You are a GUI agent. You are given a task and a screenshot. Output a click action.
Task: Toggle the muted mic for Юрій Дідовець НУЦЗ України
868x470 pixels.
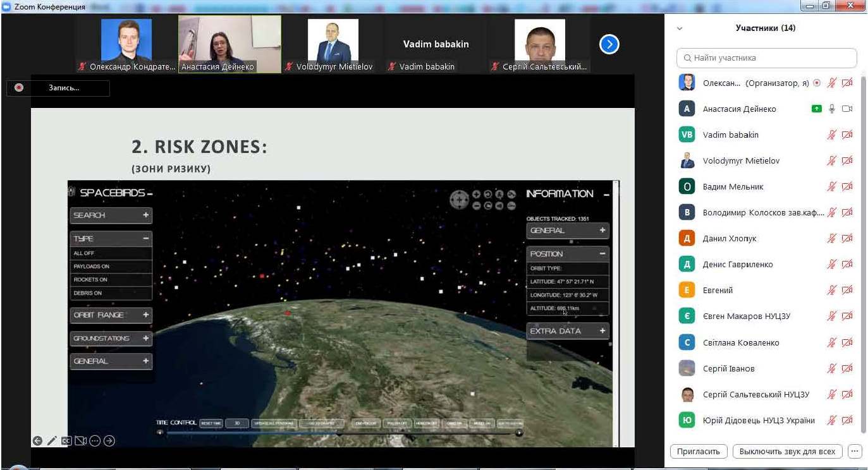pyautogui.click(x=832, y=420)
